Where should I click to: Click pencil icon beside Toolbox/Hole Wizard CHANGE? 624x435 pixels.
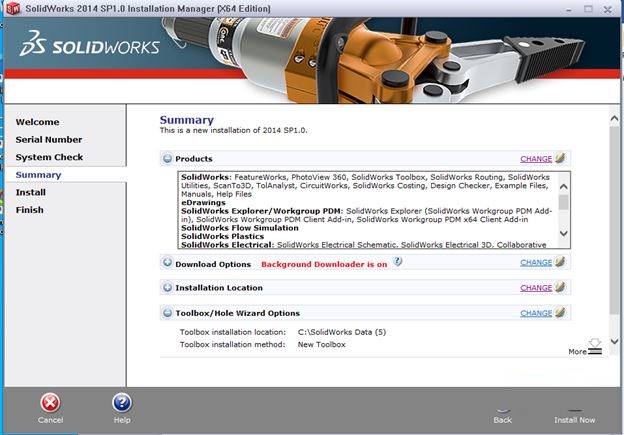click(x=560, y=312)
